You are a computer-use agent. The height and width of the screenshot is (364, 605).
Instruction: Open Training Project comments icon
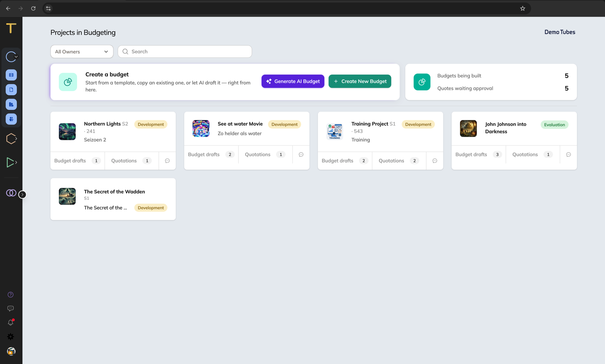[435, 161]
